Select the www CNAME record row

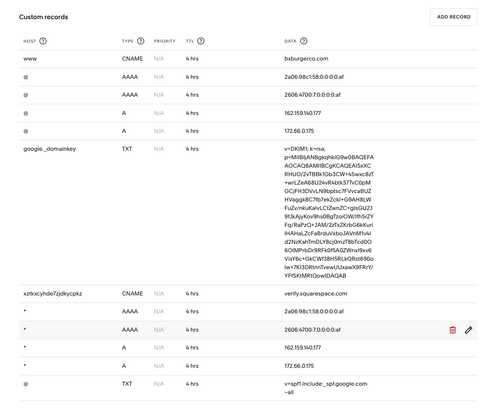click(x=248, y=59)
